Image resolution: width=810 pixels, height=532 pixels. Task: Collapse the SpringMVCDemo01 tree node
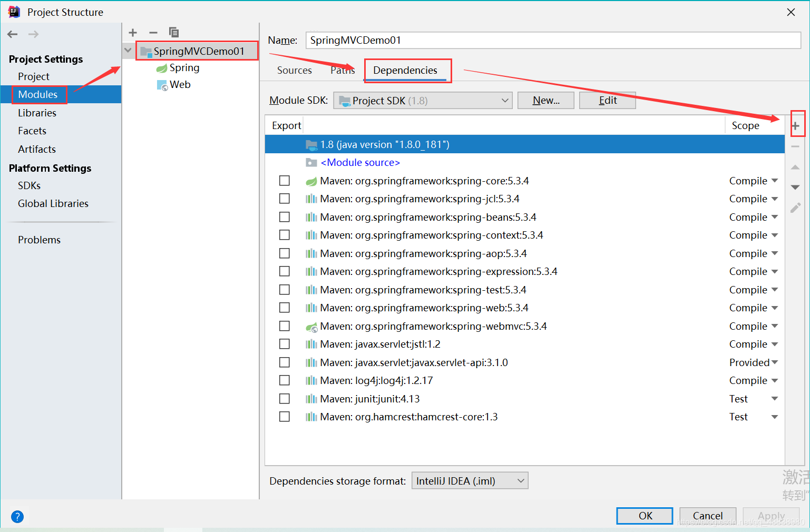[x=128, y=51]
